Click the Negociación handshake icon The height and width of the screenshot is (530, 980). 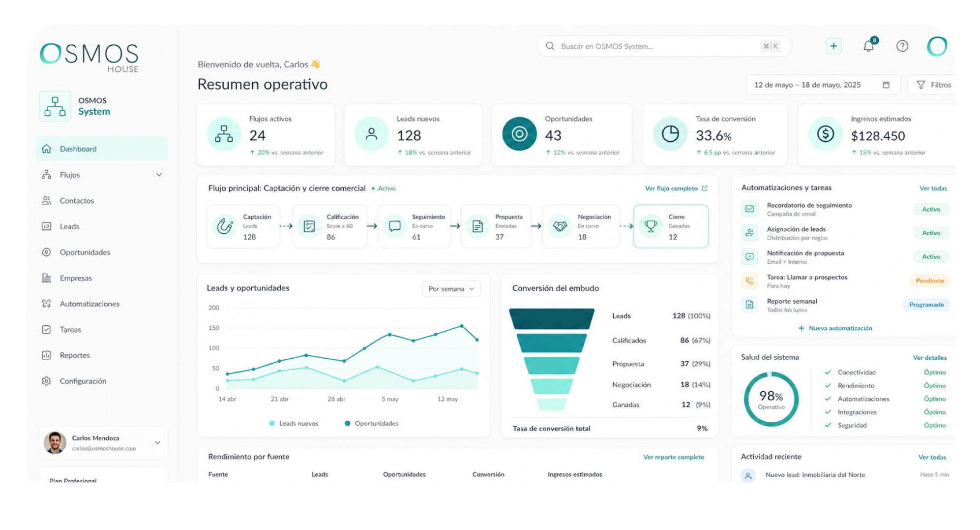tap(560, 226)
